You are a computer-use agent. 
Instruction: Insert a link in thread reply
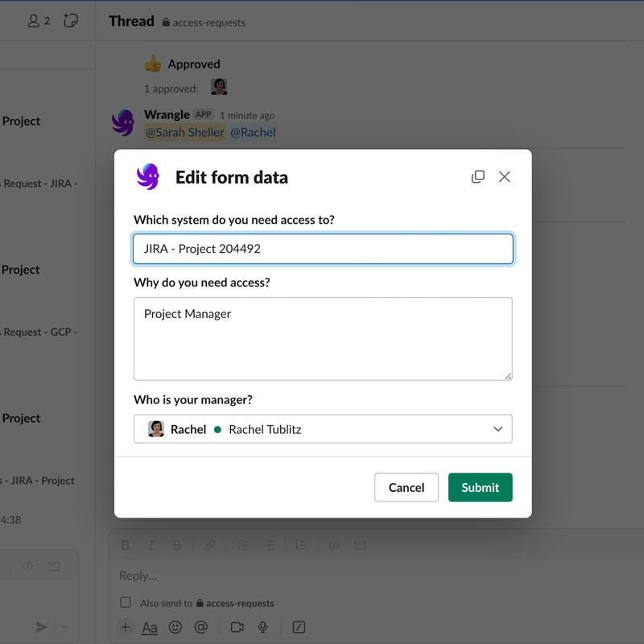(x=210, y=546)
